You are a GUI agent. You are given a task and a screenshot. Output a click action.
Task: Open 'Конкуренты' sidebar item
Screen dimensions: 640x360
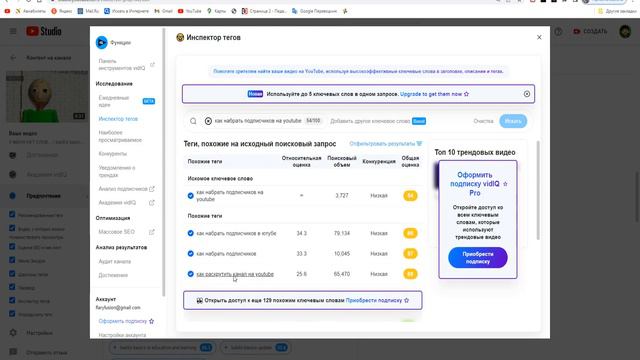point(113,154)
